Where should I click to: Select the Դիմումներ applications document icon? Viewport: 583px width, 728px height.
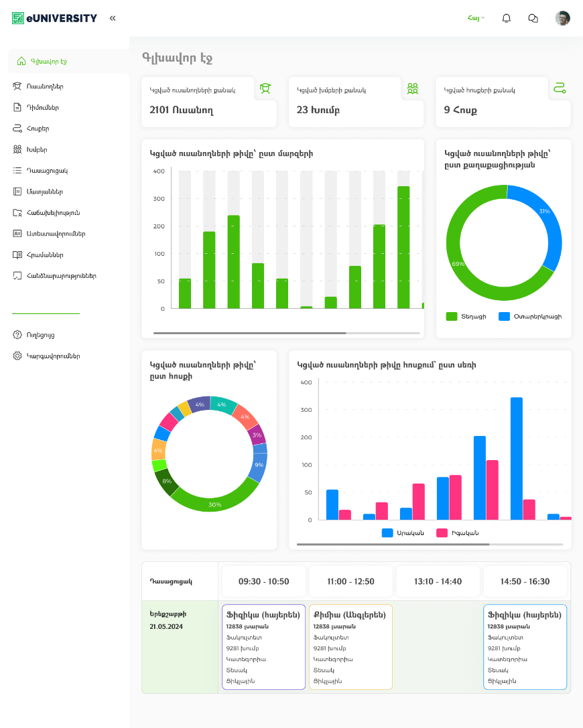pyautogui.click(x=20, y=106)
